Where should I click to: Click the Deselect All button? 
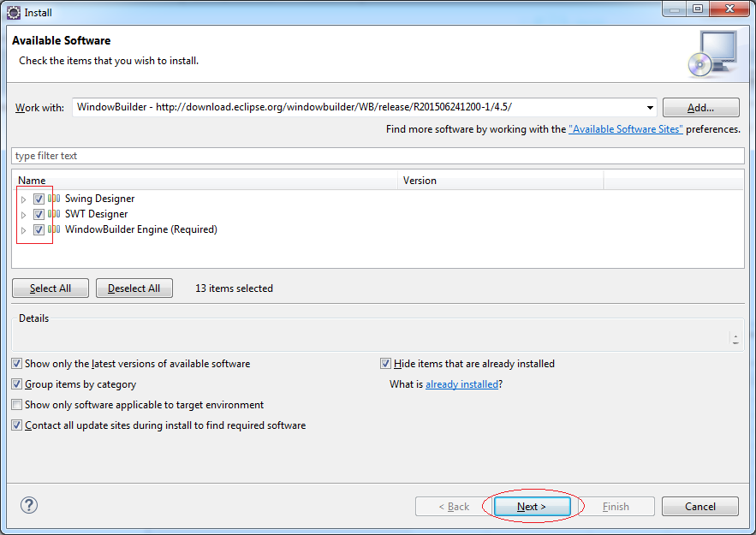[x=134, y=288]
